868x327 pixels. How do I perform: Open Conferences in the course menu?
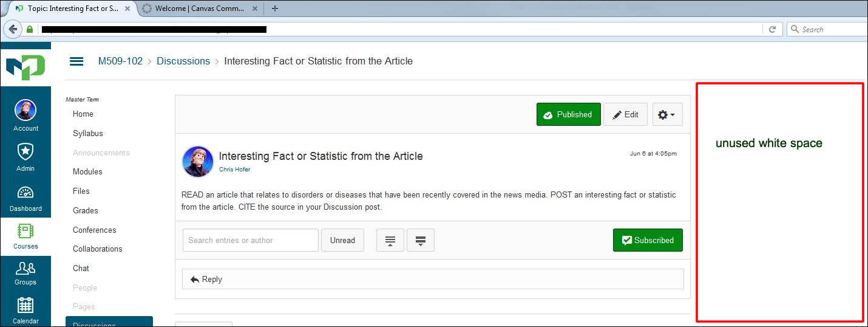click(95, 230)
